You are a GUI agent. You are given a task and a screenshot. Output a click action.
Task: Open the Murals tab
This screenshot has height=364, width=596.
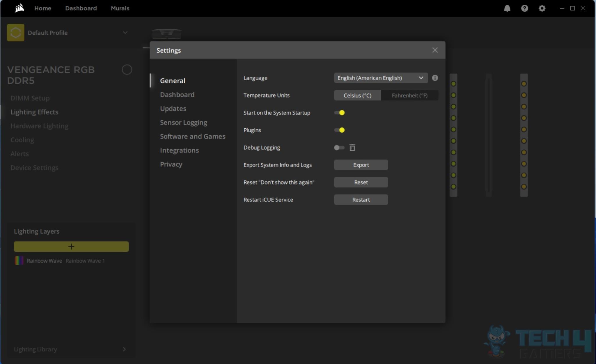pyautogui.click(x=120, y=8)
